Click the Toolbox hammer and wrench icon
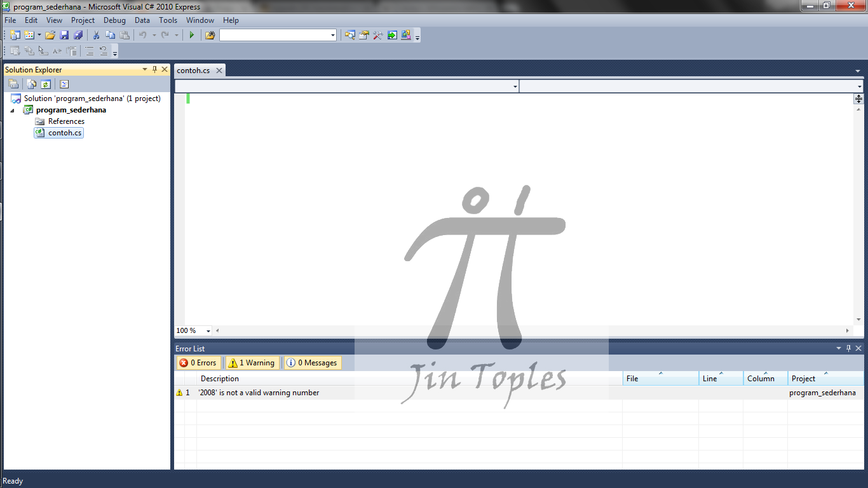 pos(377,35)
